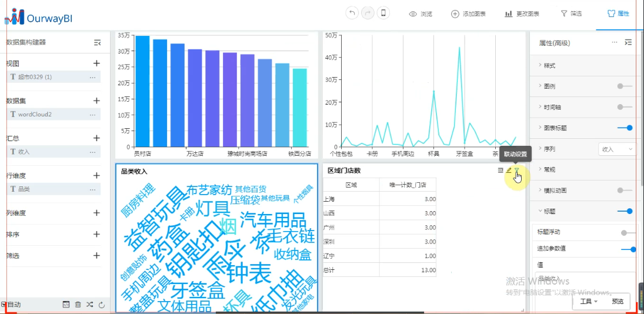
Task: Click the trash delete icon
Action: pyautogui.click(x=78, y=305)
